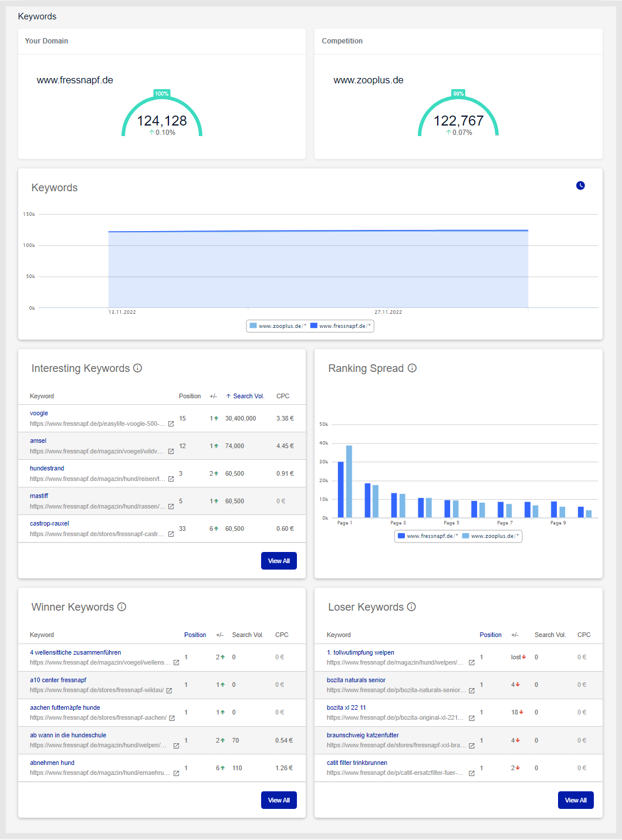Open external link icon for bozita xl 22 11

pyautogui.click(x=472, y=718)
